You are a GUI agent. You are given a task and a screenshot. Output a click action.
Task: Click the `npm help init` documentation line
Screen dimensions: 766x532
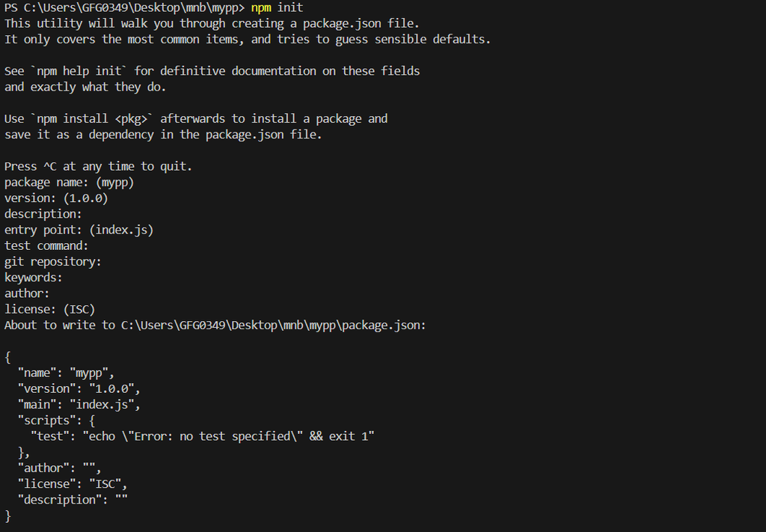coord(212,71)
